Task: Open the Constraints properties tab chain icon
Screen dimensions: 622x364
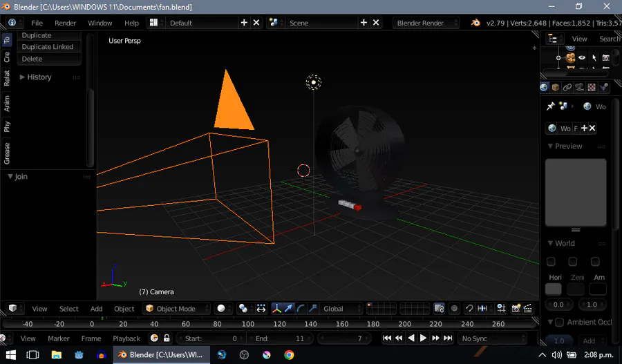Action: click(567, 87)
